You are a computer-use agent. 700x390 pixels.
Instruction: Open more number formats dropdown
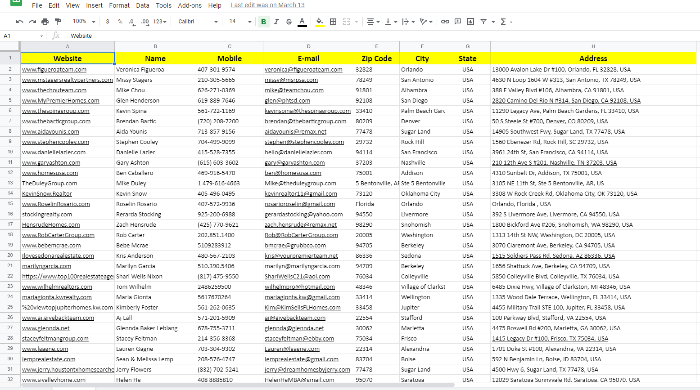(x=160, y=21)
